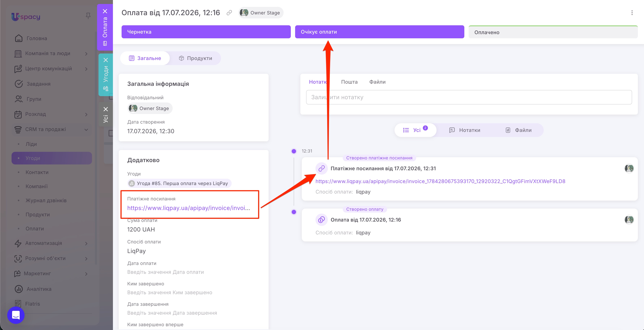Screen dimensions: 644x330
Task: Click the Головна home icon
Action: coord(19,38)
